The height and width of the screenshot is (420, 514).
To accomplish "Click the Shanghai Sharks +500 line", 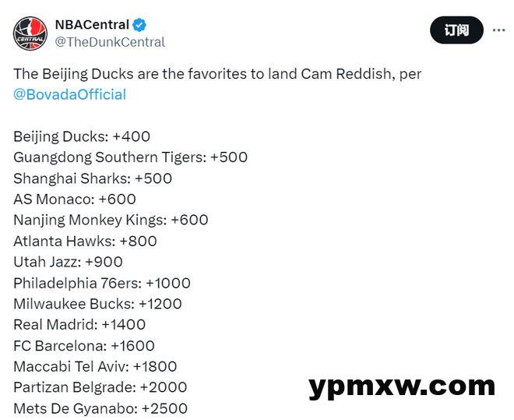I will pos(93,178).
